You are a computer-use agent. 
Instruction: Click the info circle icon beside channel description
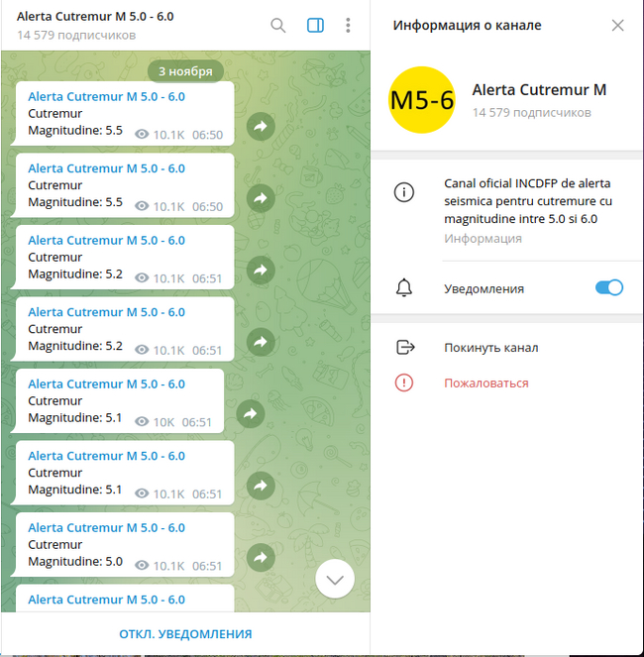[x=404, y=192]
